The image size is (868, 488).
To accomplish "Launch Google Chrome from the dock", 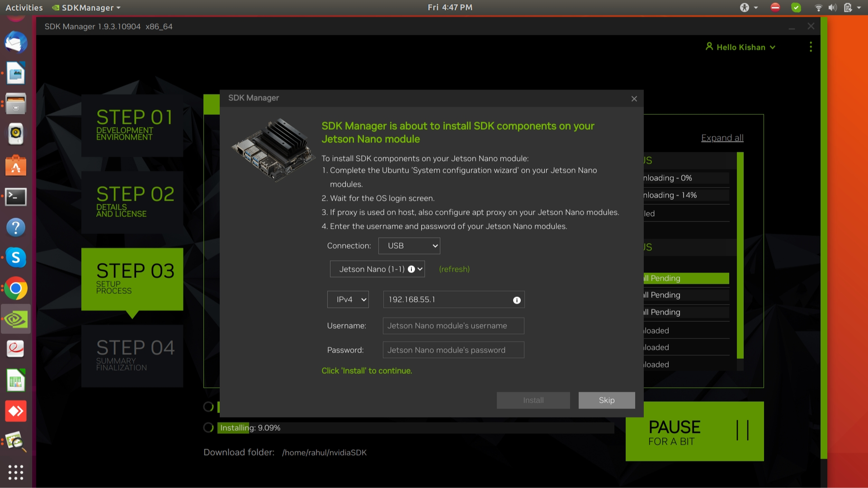I will [16, 288].
